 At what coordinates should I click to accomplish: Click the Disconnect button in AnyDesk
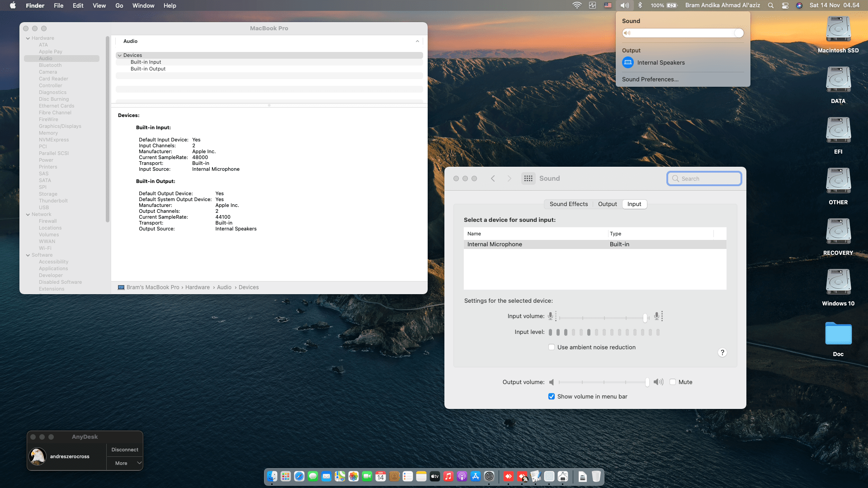tap(125, 450)
